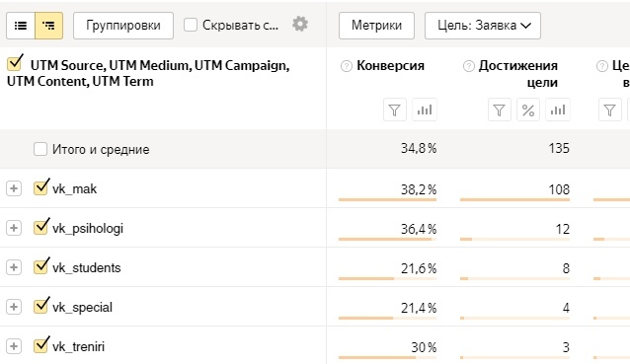The height and width of the screenshot is (364, 630).
Task: Uncheck the vk_students row checkbox
Action: (x=40, y=267)
